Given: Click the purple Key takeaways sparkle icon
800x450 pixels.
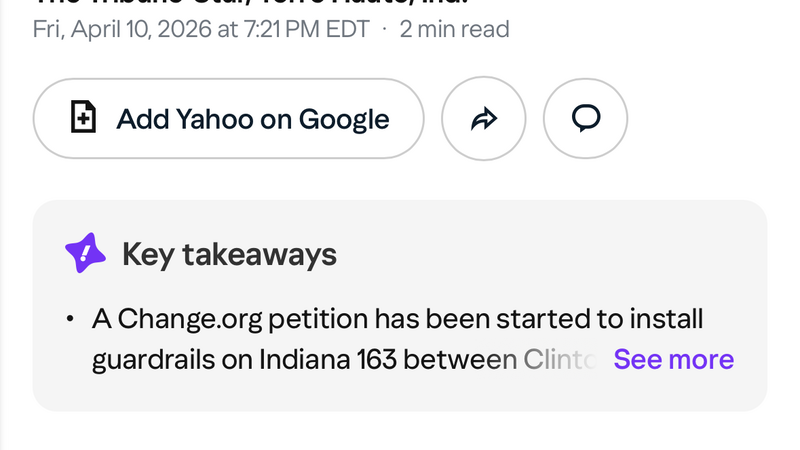Looking at the screenshot, I should (85, 254).
